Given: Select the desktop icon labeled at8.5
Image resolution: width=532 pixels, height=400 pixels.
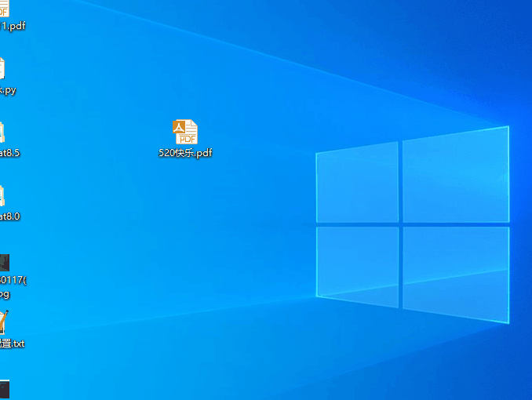Looking at the screenshot, I should click(x=2, y=133).
